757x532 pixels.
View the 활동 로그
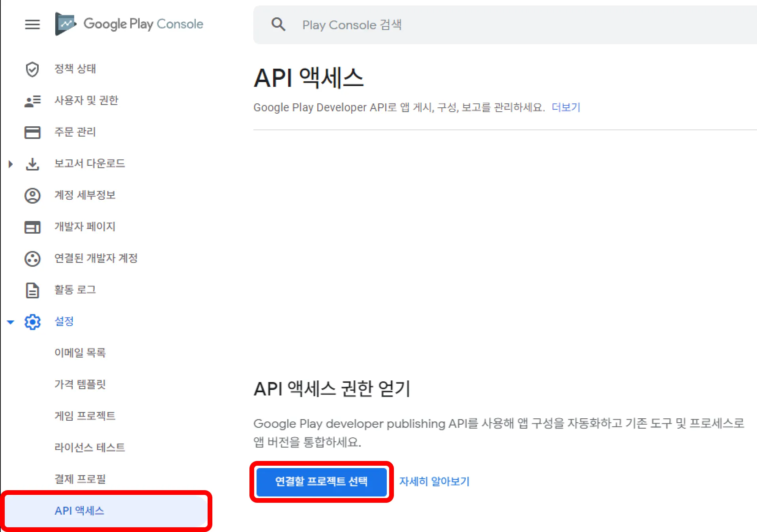tap(75, 290)
